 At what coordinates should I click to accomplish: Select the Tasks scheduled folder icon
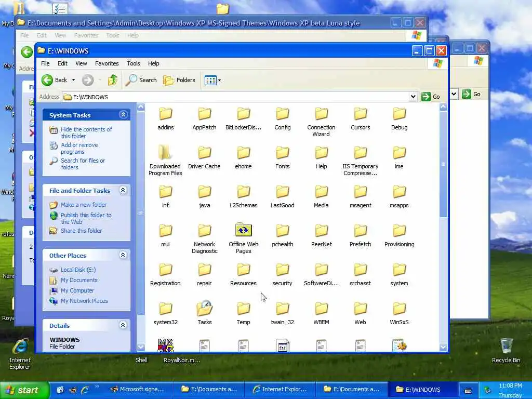point(205,309)
